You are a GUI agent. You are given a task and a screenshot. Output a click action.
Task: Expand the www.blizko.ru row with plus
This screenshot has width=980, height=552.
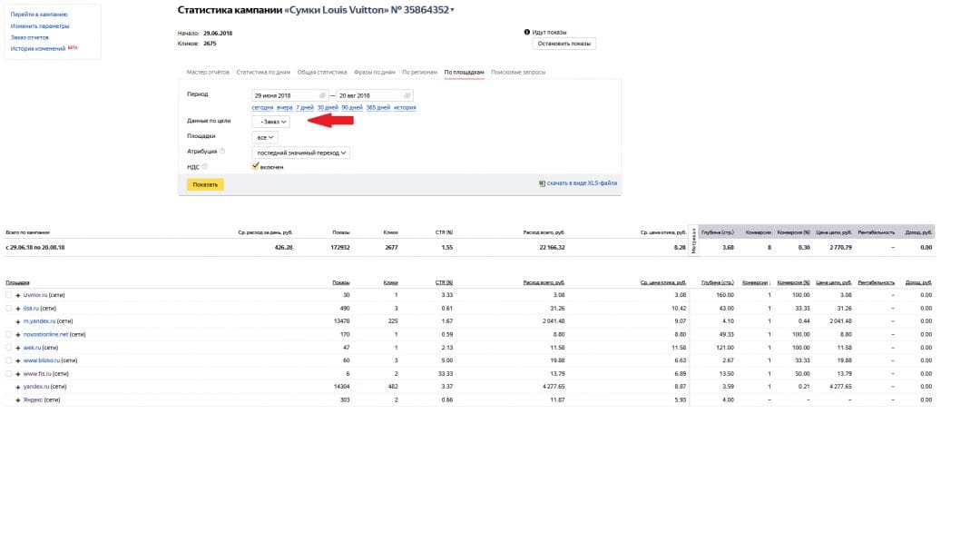pos(17,360)
